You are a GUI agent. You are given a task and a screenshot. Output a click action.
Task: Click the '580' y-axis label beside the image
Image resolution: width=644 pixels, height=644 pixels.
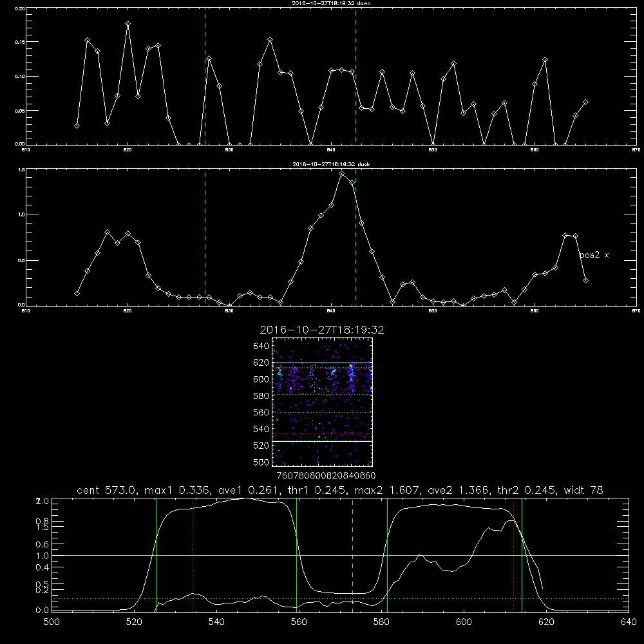pos(261,396)
